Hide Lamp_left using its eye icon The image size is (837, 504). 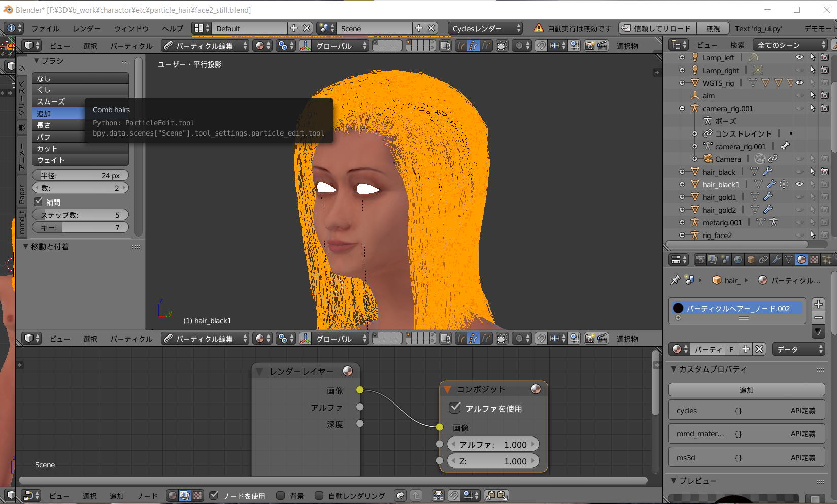799,58
